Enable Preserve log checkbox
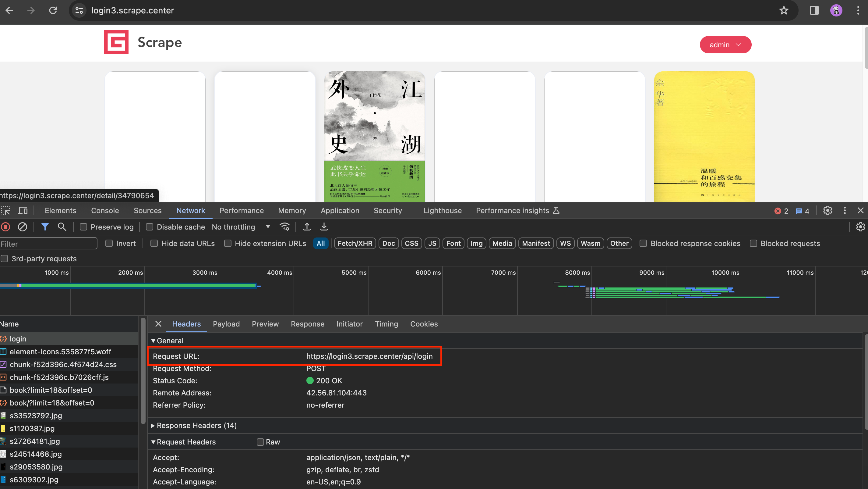Image resolution: width=868 pixels, height=489 pixels. pyautogui.click(x=83, y=227)
